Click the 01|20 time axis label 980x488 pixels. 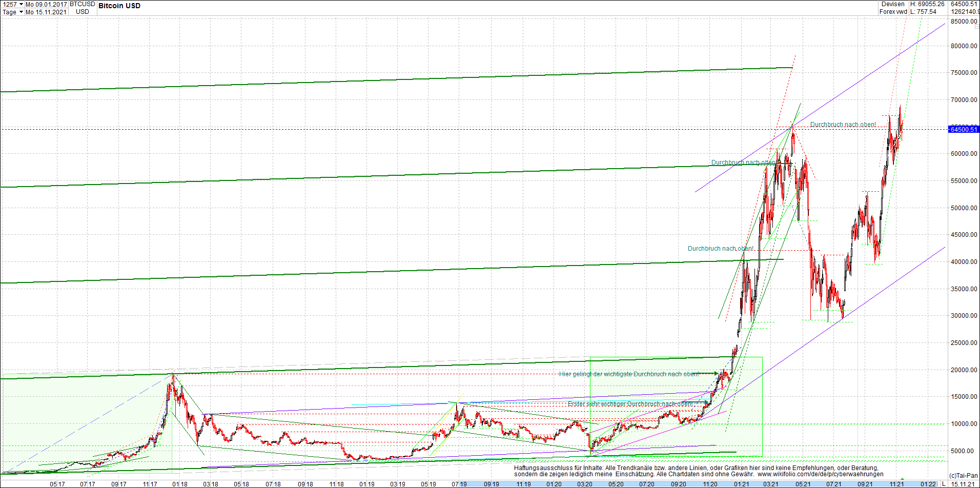554,484
